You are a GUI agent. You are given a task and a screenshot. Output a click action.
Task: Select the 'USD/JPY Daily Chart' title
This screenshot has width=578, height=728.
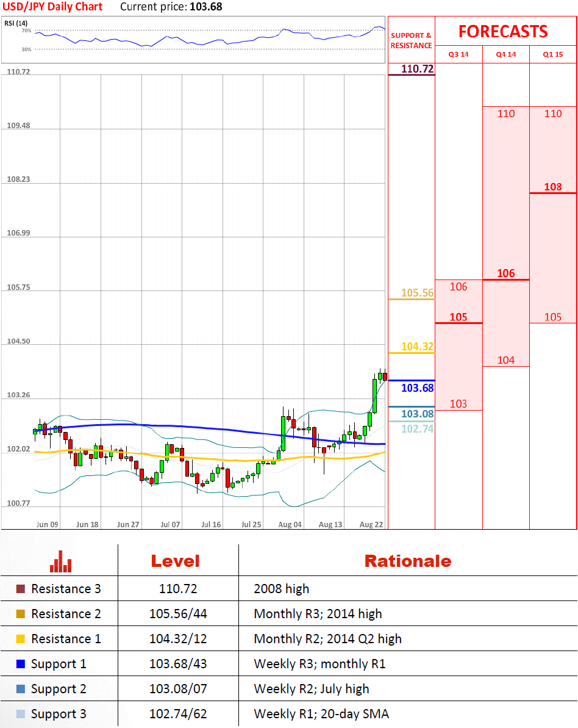coord(52,7)
